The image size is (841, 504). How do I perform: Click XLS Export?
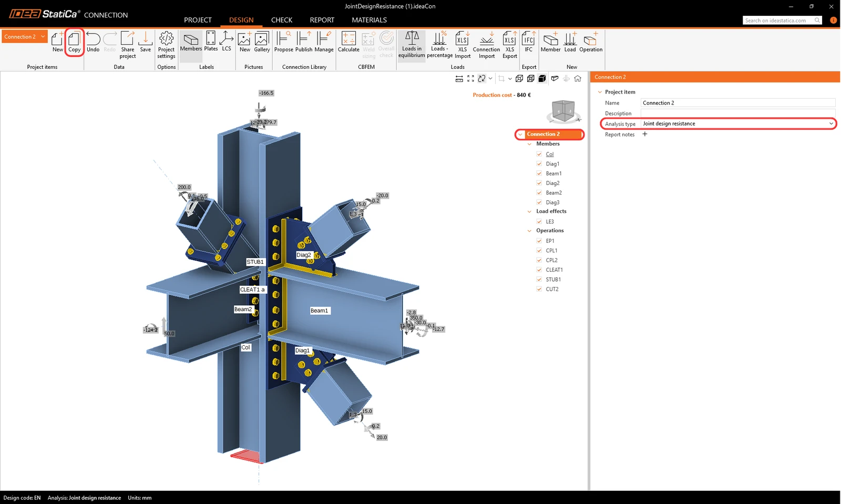coord(510,45)
